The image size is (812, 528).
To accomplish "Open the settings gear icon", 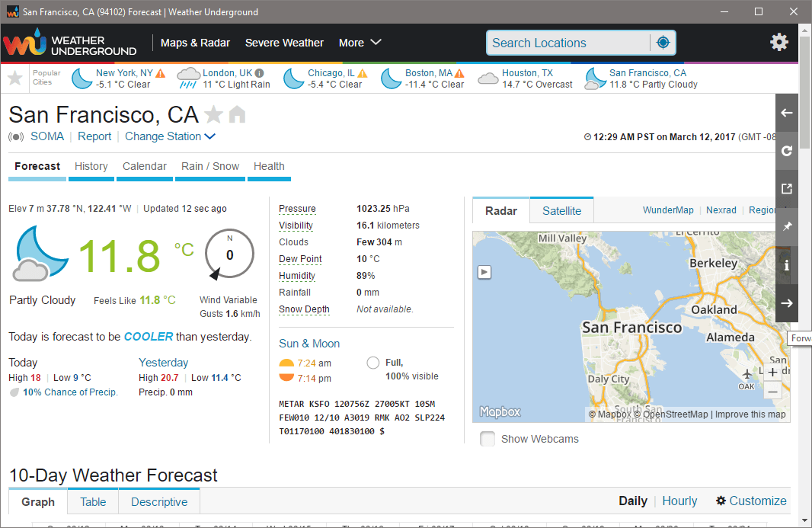I will pos(778,42).
